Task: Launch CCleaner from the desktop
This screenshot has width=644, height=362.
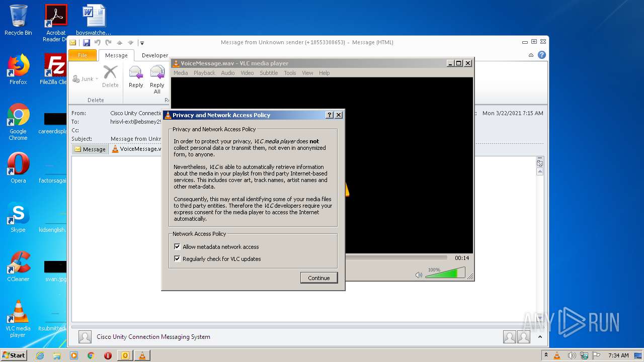Action: point(18,266)
